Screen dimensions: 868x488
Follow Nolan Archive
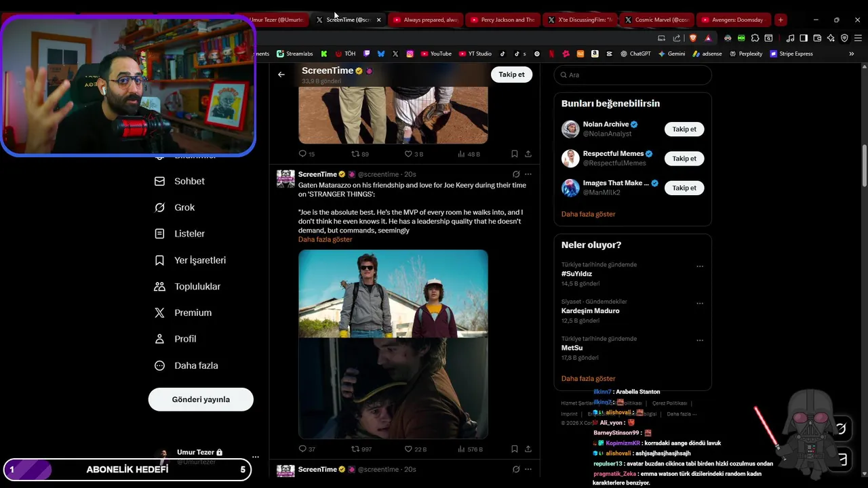(684, 129)
